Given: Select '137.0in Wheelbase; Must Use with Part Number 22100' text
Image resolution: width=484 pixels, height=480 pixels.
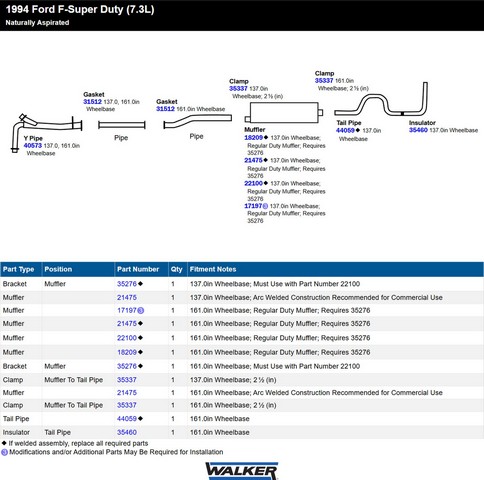Looking at the screenshot, I should coord(275,284).
